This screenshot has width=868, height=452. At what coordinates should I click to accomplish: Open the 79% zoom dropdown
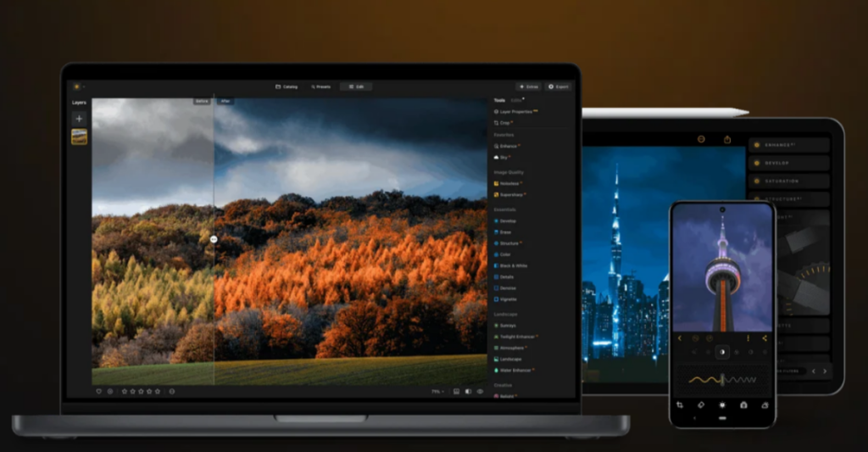[437, 392]
